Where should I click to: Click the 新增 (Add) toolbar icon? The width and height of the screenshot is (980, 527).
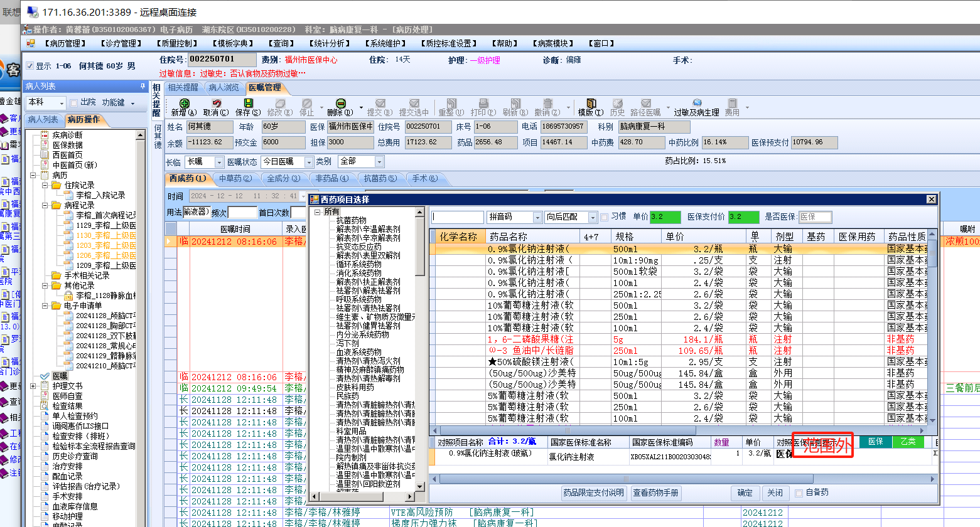click(x=184, y=104)
